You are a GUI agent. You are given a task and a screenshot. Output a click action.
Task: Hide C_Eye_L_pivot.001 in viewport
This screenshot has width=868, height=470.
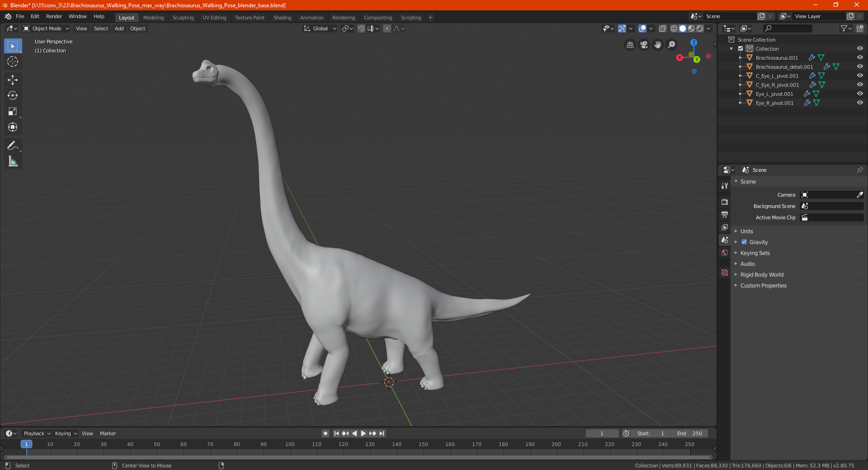pos(860,75)
